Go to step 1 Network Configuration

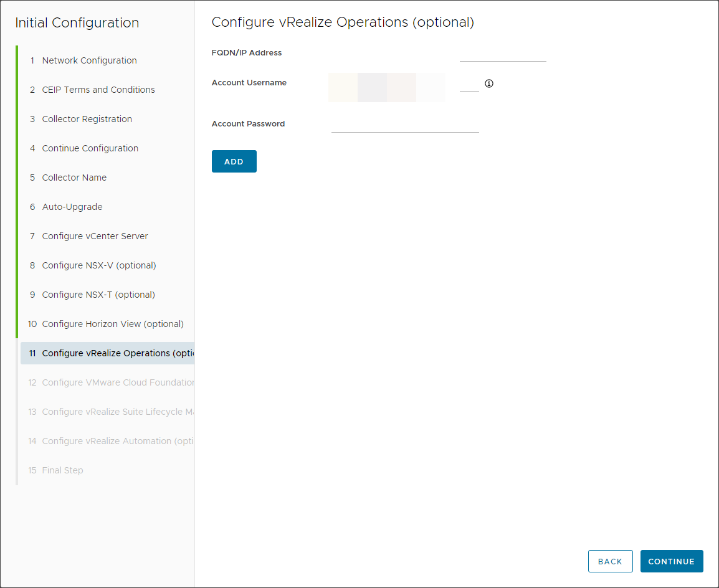(107, 60)
